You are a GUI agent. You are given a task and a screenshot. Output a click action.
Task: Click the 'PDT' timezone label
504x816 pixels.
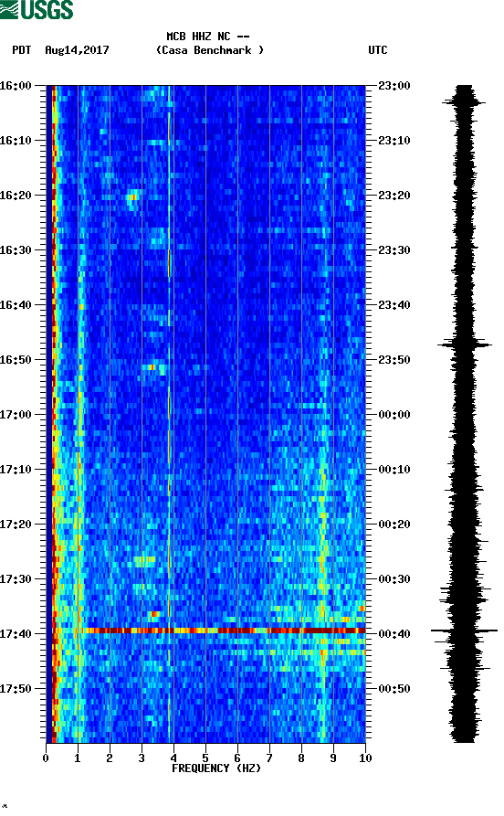click(21, 50)
